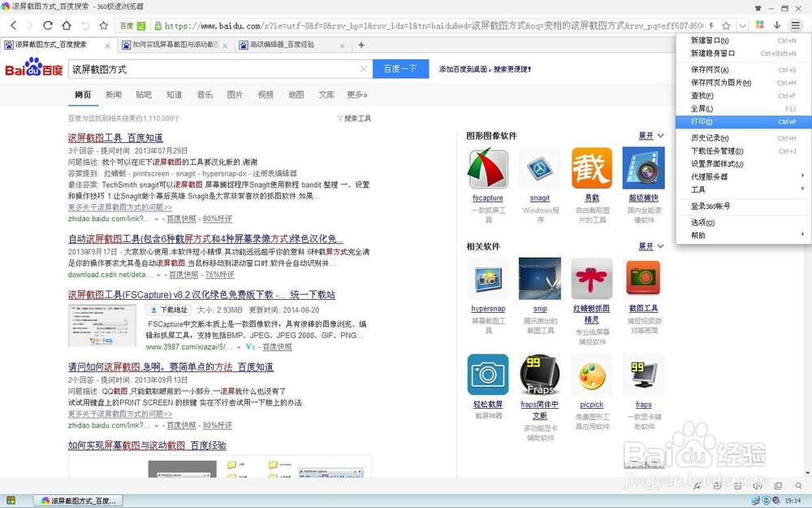The image size is (812, 508).
Task: Switch to the 如何实现屏幕截图与滚动截图 tab
Action: tap(176, 45)
